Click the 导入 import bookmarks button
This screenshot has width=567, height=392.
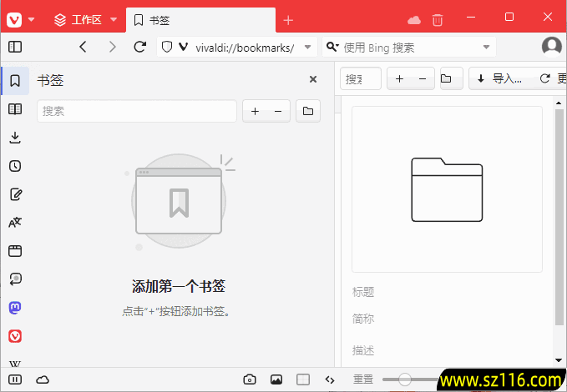499,79
